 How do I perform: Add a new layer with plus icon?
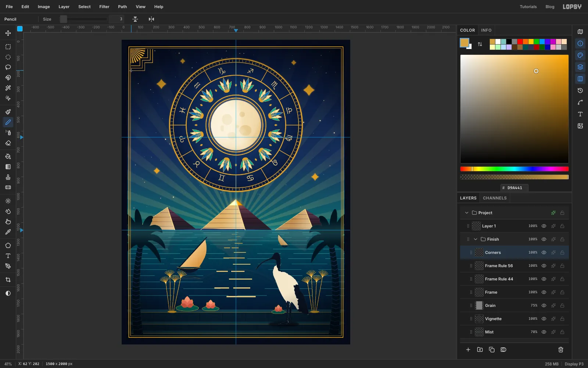[x=468, y=350]
